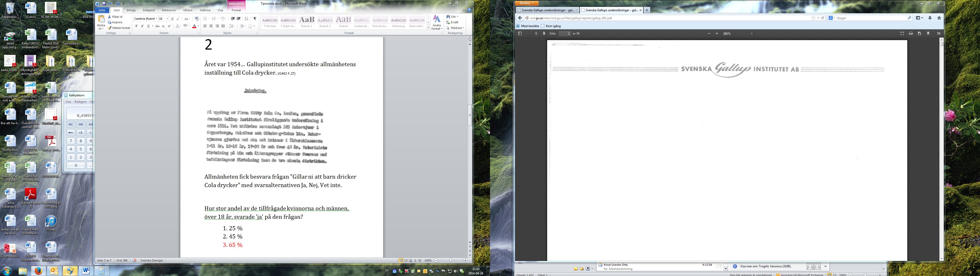Click the red font color swatch button
This screenshot has width=980, height=276.
coord(194,26)
